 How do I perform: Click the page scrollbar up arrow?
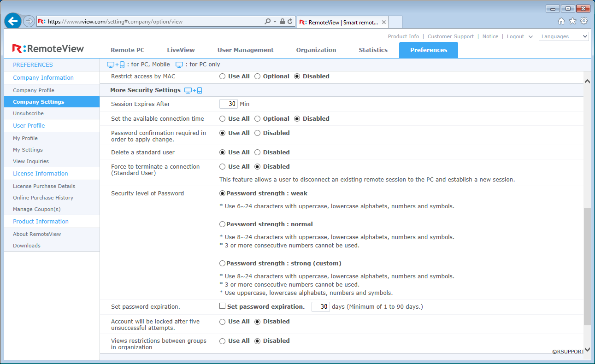click(587, 81)
